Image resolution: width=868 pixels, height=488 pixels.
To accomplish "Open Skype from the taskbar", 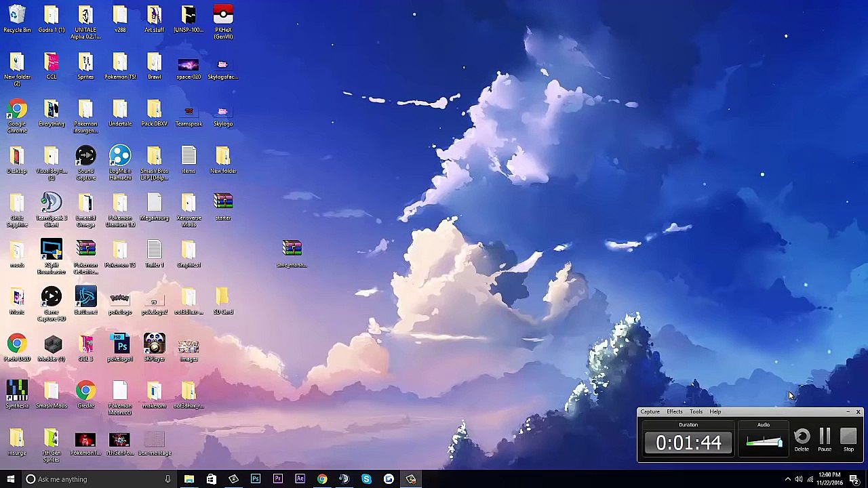I will pos(366,479).
